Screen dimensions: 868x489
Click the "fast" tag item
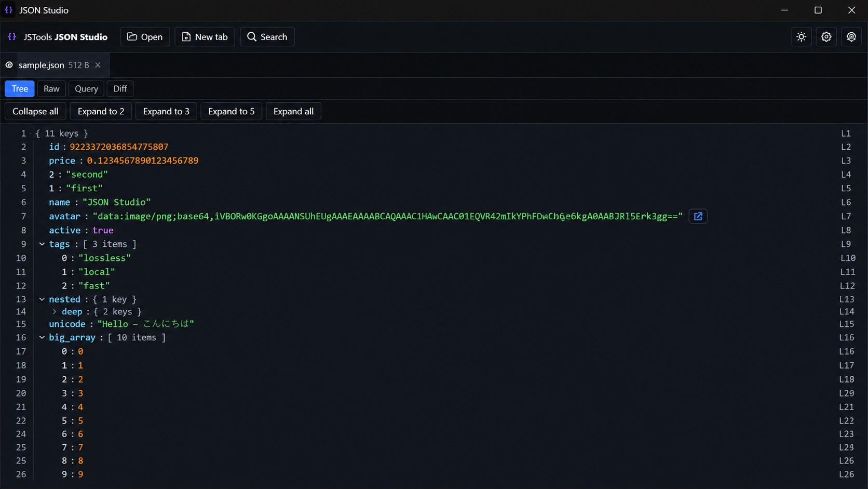click(x=94, y=286)
